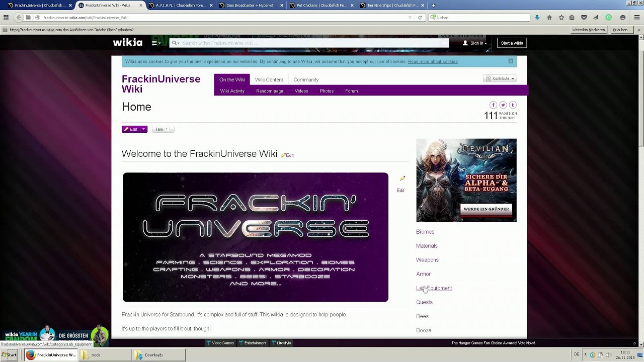Image resolution: width=644 pixels, height=362 pixels.
Task: Click the Pocket shield icon in toolbar
Action: 584,18
